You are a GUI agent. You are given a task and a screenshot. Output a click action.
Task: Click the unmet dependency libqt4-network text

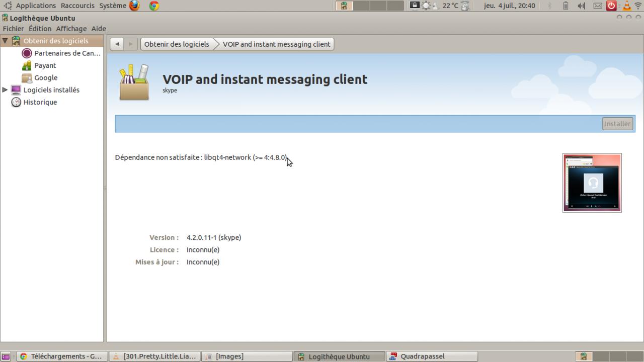coord(201,157)
